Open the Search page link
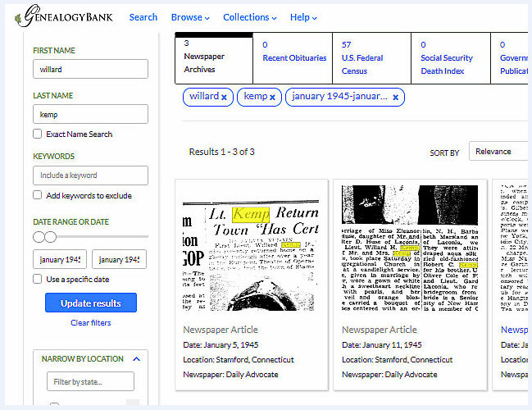Screen dimensions: 532x410 click(143, 17)
